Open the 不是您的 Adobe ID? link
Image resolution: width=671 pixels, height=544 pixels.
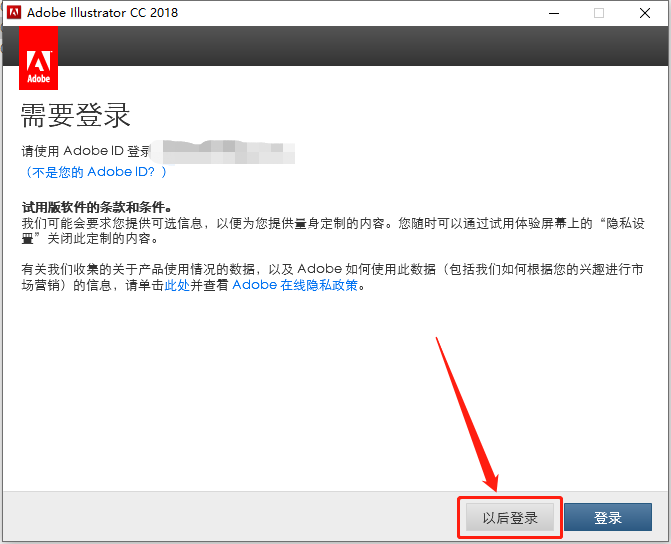pyautogui.click(x=95, y=172)
